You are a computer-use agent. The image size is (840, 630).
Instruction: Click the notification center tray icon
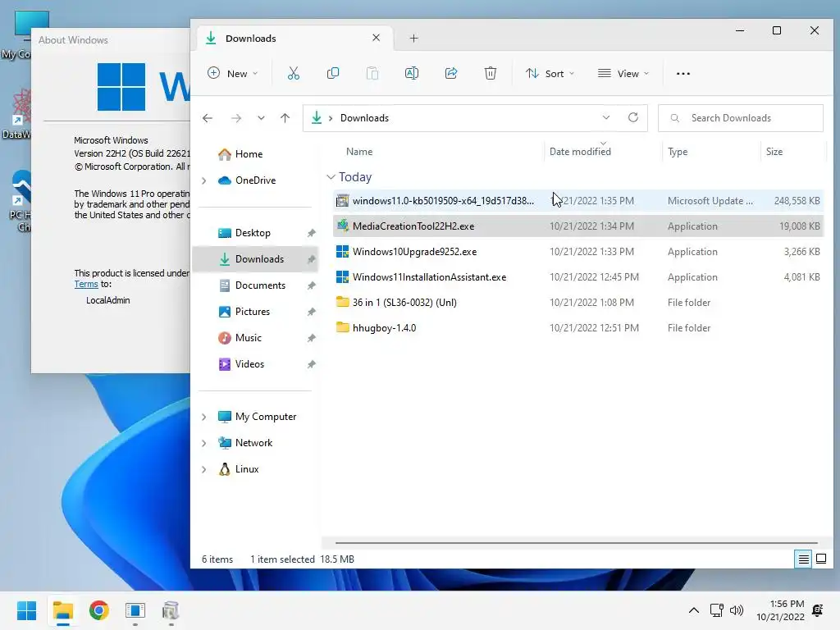(818, 610)
